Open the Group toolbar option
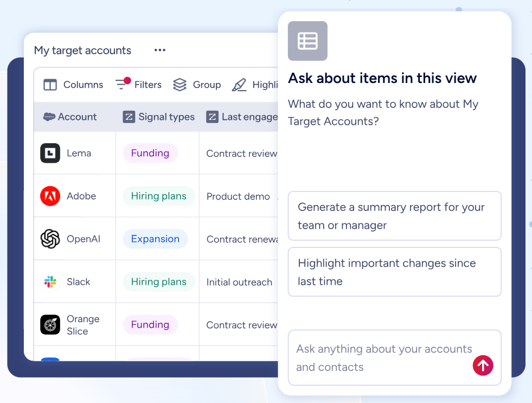 (197, 85)
